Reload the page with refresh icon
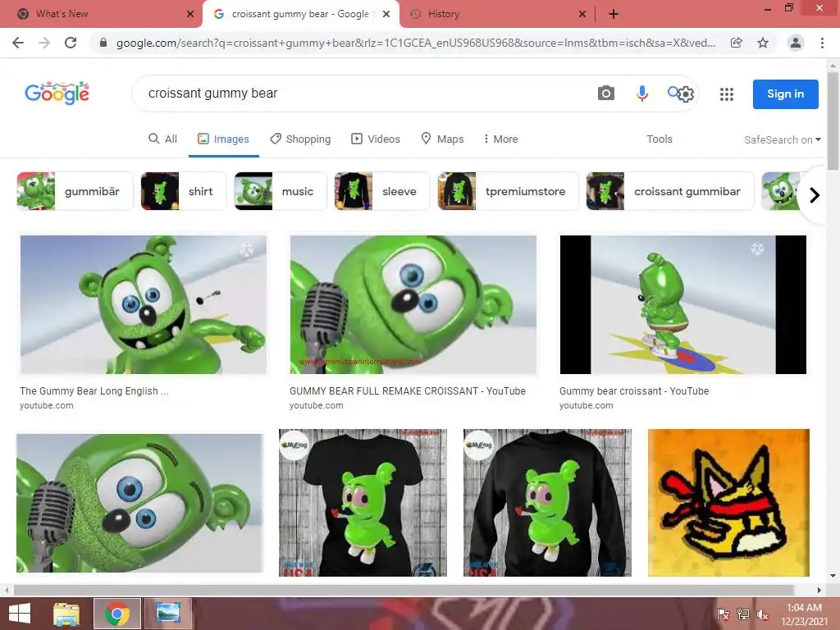Image resolution: width=840 pixels, height=630 pixels. tap(71, 43)
